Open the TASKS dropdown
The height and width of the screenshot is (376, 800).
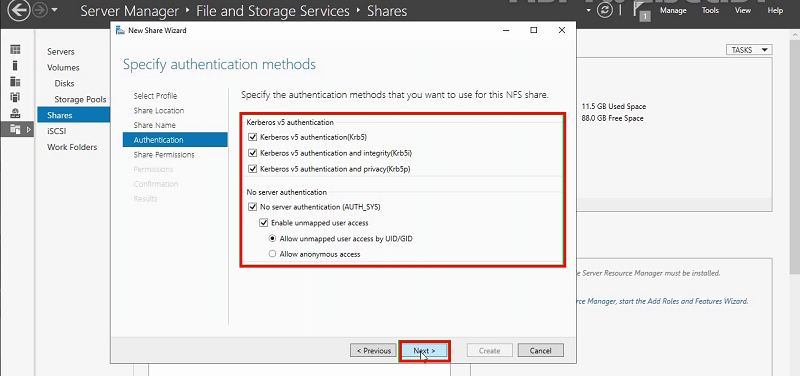pos(749,49)
